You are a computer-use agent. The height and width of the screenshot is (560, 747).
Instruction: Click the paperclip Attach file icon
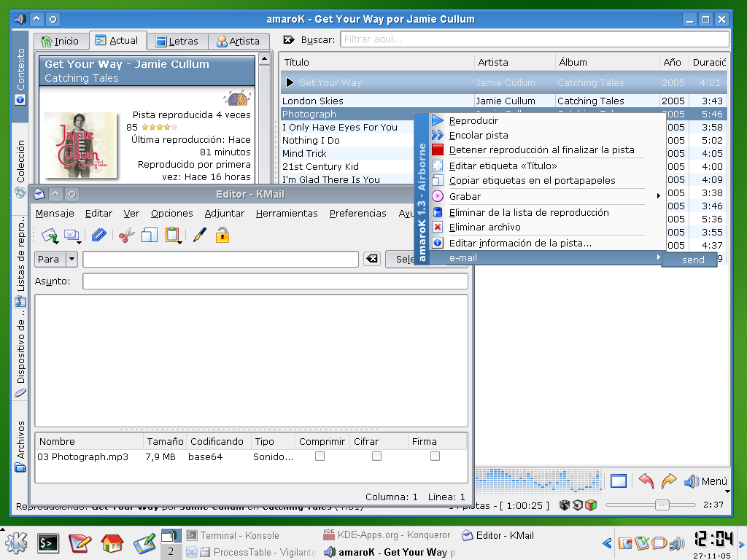(98, 235)
